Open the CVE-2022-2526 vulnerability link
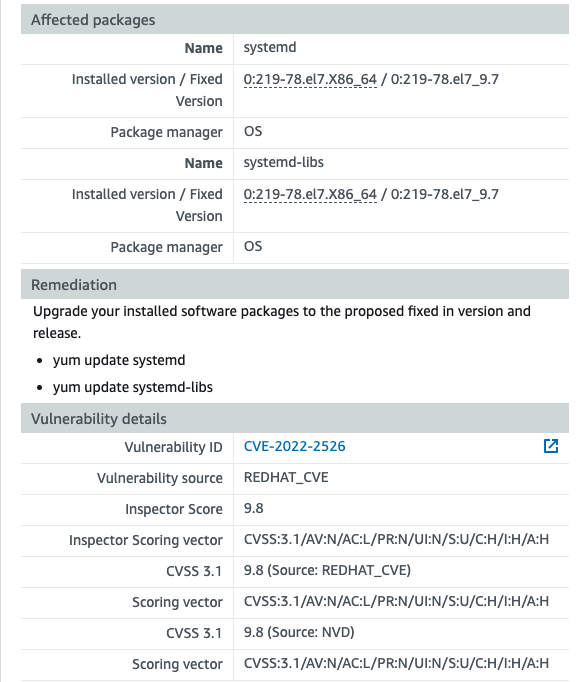583x682 pixels. tap(295, 446)
